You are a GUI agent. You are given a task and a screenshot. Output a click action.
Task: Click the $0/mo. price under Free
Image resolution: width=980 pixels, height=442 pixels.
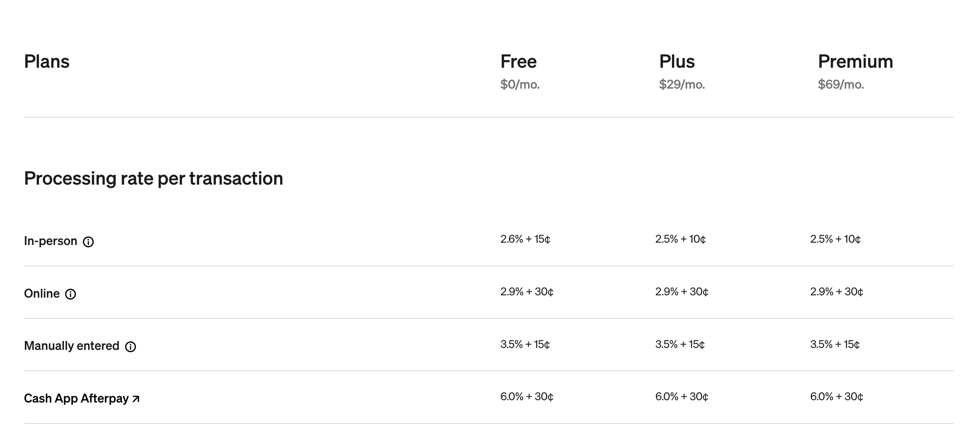(520, 84)
